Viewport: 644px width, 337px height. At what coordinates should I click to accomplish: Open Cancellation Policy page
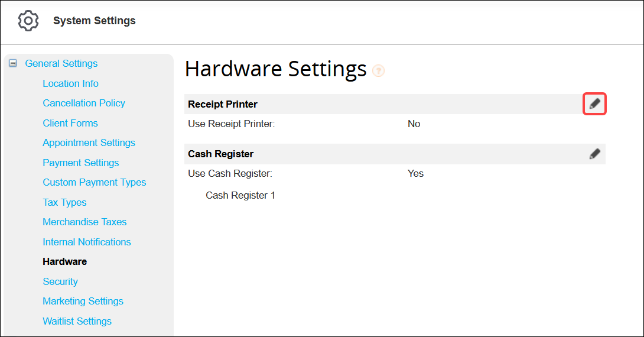coord(84,103)
